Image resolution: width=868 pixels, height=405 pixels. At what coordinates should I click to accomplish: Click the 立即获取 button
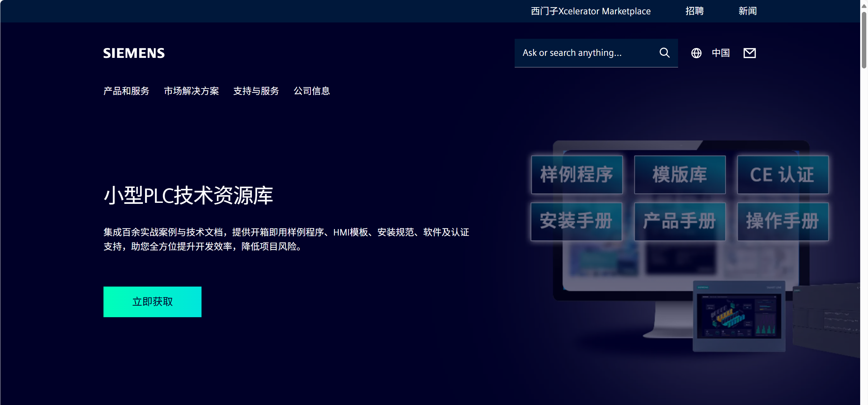click(152, 302)
